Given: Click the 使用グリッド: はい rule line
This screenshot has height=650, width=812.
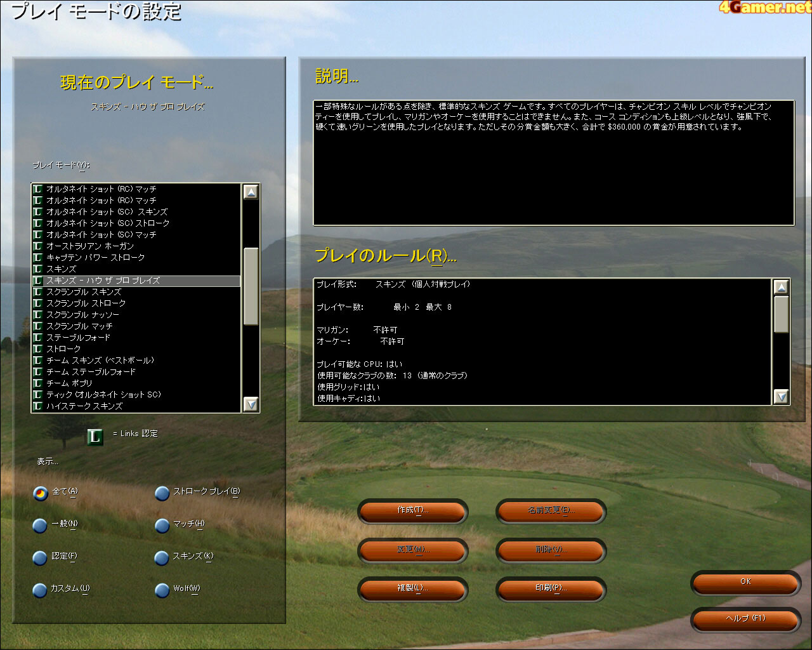Looking at the screenshot, I should tap(348, 387).
